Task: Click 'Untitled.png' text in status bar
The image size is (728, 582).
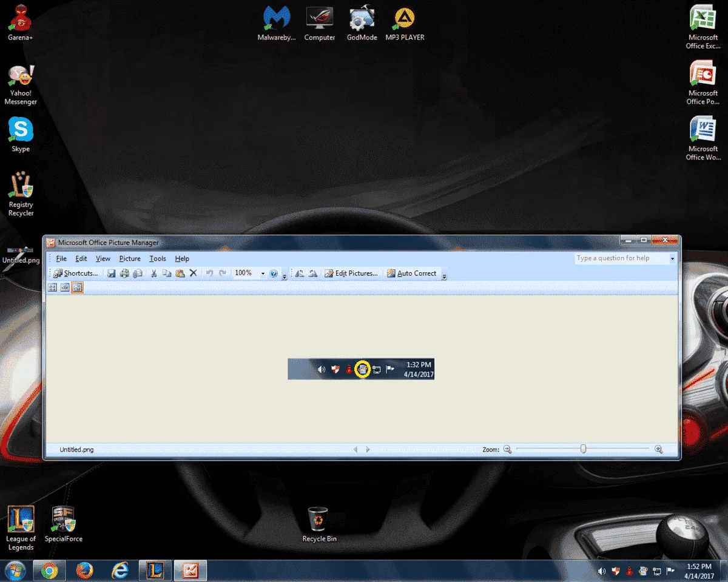Action: point(76,450)
